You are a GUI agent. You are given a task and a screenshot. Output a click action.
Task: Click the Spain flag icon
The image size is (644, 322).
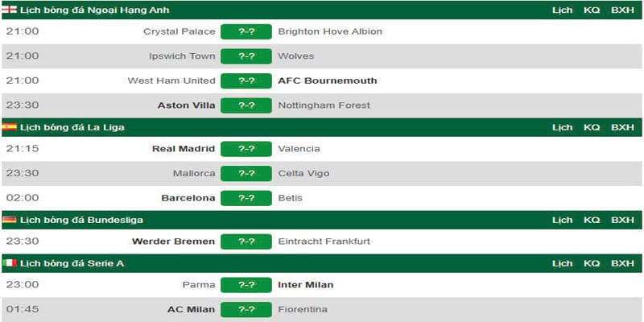coord(9,127)
